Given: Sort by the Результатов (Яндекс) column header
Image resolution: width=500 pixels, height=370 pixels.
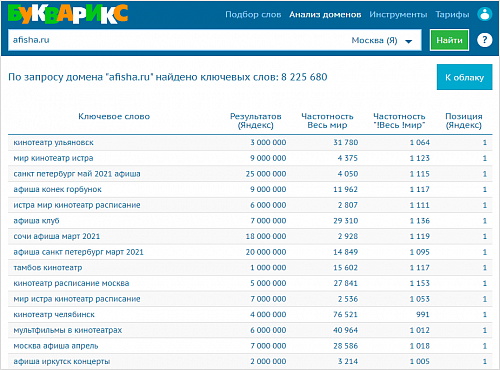Looking at the screenshot, I should pyautogui.click(x=256, y=121).
